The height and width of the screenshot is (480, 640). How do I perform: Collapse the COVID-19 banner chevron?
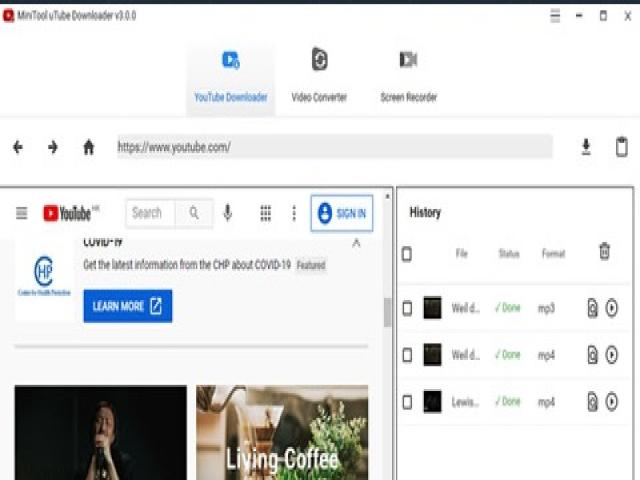pyautogui.click(x=356, y=243)
